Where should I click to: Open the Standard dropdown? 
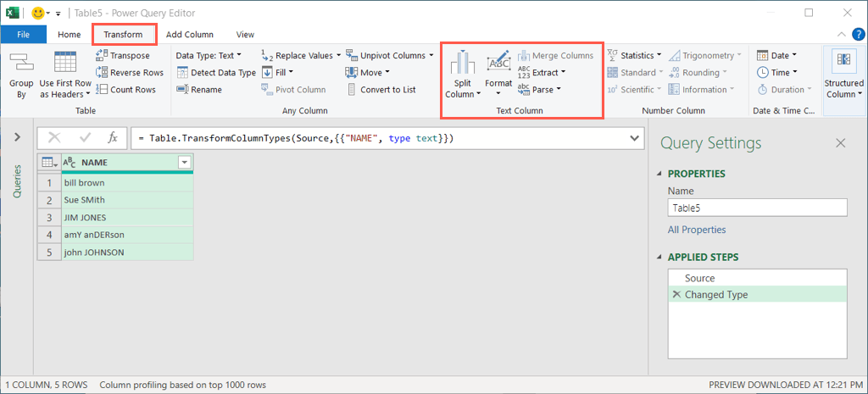(x=635, y=73)
